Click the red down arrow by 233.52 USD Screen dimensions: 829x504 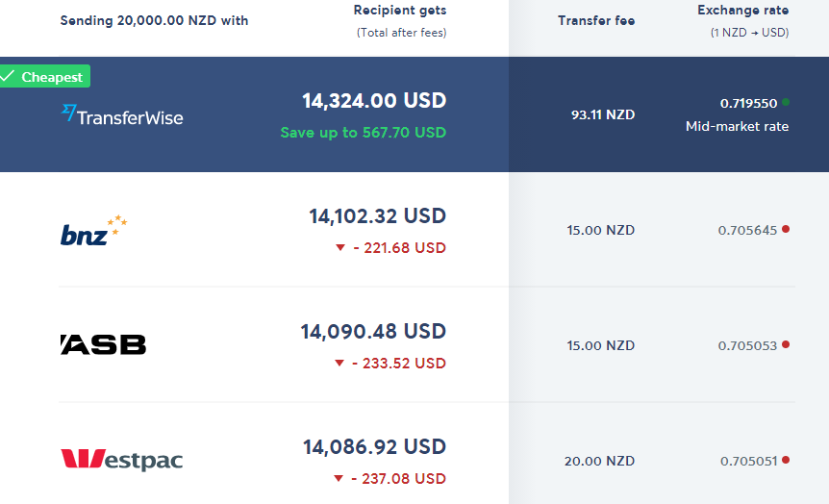click(339, 364)
